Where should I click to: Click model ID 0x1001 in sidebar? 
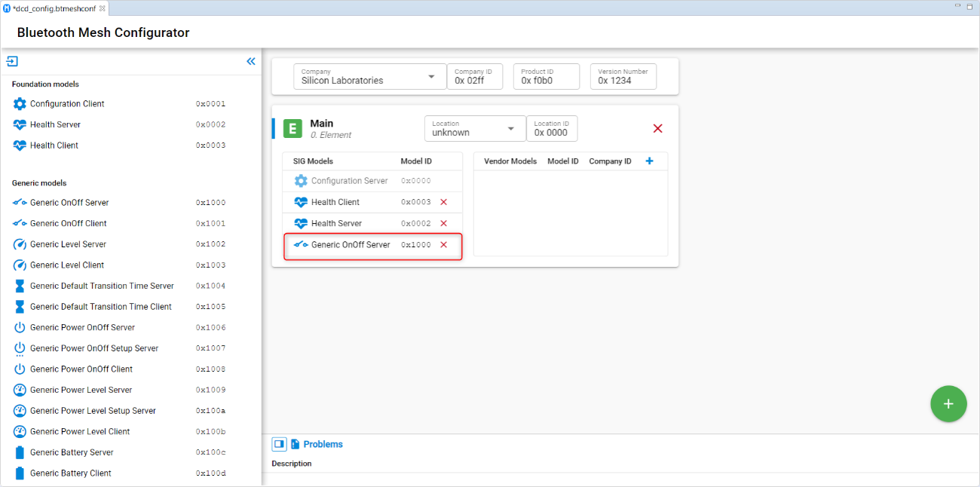coord(210,224)
